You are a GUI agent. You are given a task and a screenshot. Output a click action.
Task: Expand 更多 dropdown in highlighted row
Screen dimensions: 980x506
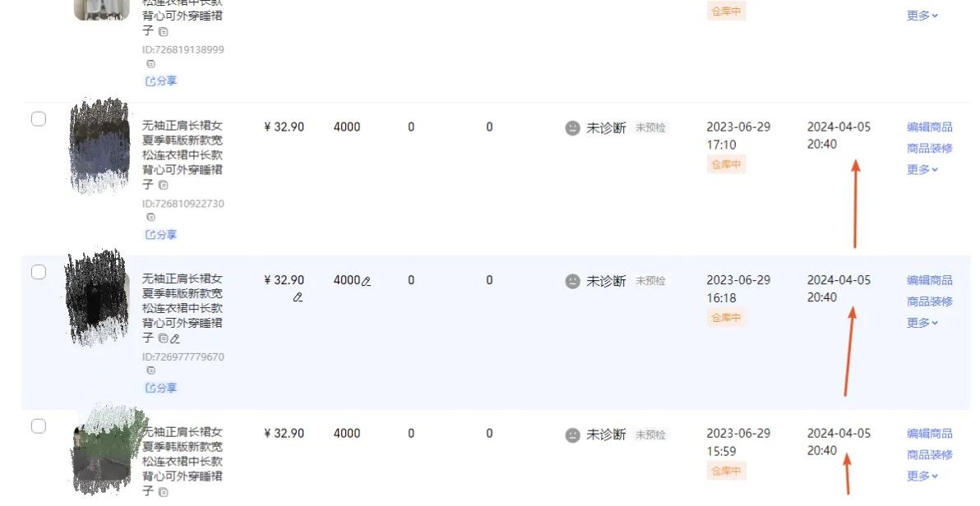[922, 322]
